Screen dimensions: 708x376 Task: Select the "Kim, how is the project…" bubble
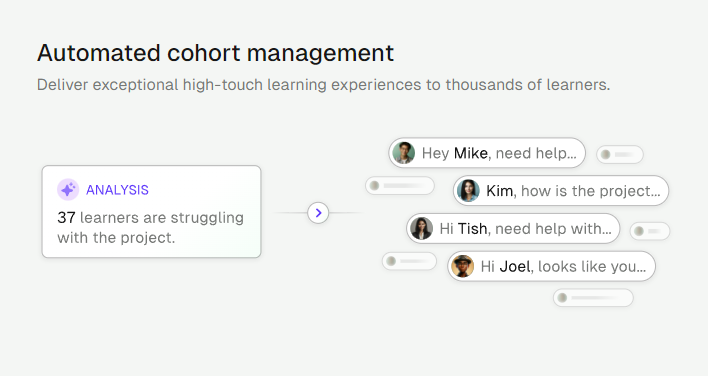pos(561,190)
